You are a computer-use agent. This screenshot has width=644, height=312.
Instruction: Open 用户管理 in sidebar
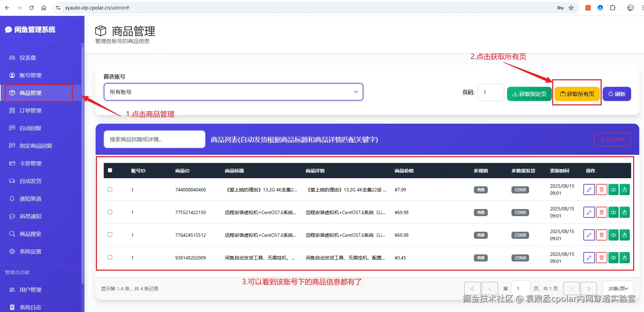click(x=41, y=290)
